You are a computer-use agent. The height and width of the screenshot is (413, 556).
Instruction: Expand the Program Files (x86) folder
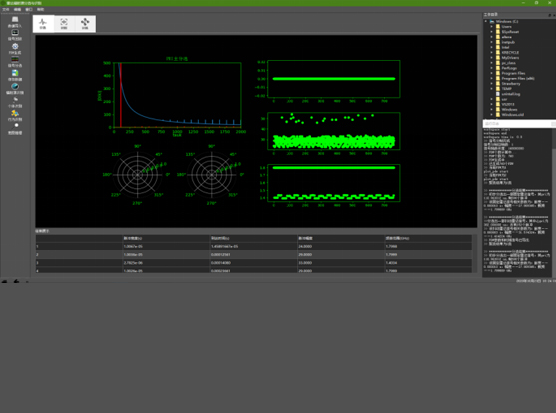(491, 78)
